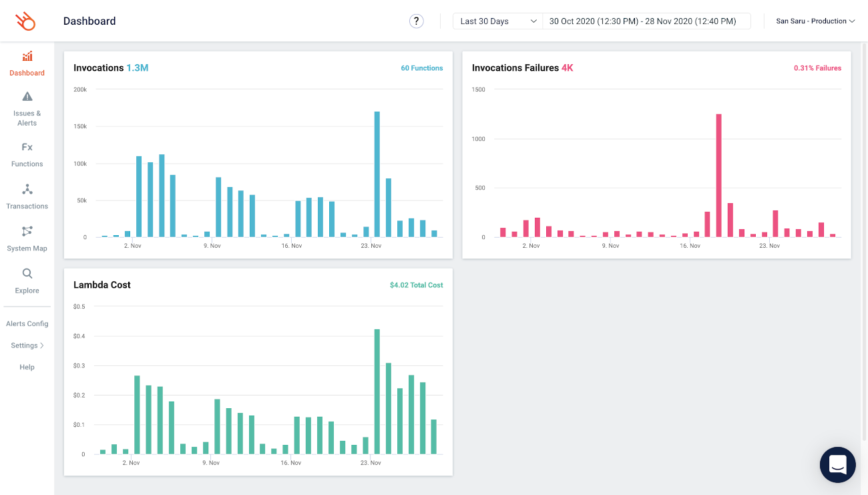Screen dimensions: 868x495
Task: Open the Last 30 Days time range dropdown
Action: pyautogui.click(x=498, y=21)
